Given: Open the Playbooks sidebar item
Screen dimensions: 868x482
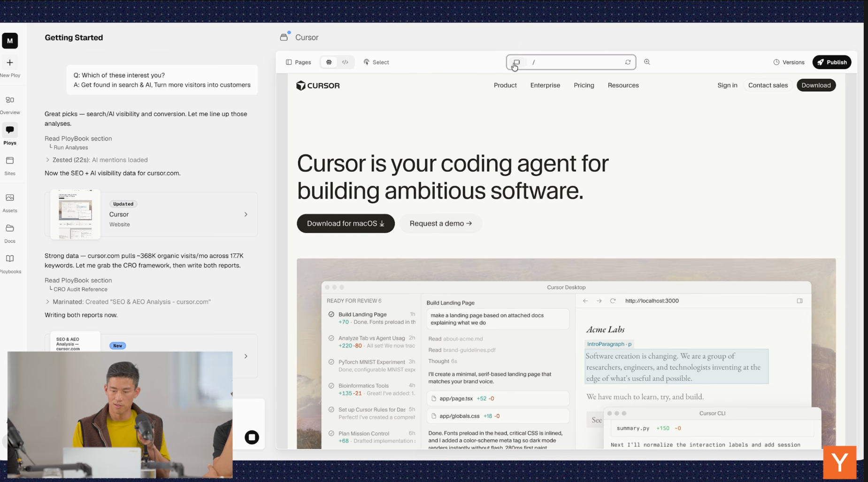Looking at the screenshot, I should point(10,264).
